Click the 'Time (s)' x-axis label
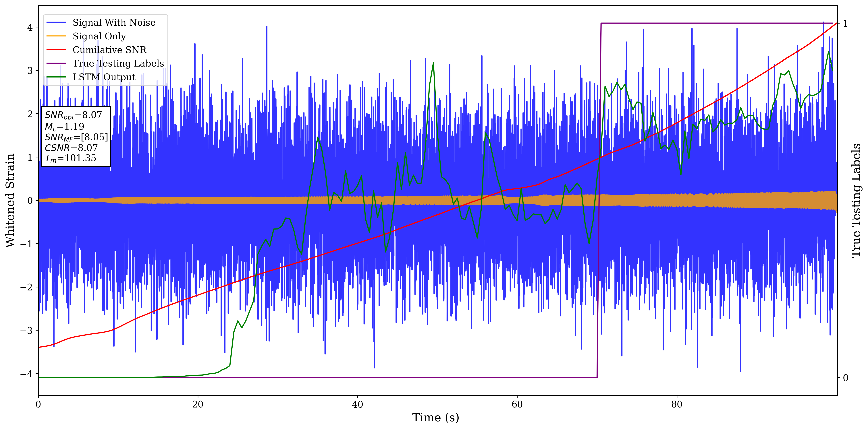Image resolution: width=868 pixels, height=429 pixels. pos(435,418)
